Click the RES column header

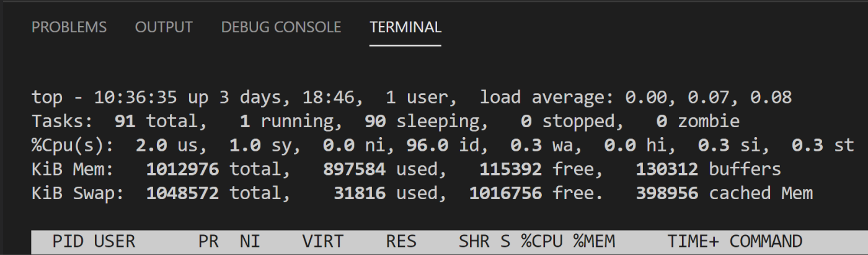click(401, 241)
